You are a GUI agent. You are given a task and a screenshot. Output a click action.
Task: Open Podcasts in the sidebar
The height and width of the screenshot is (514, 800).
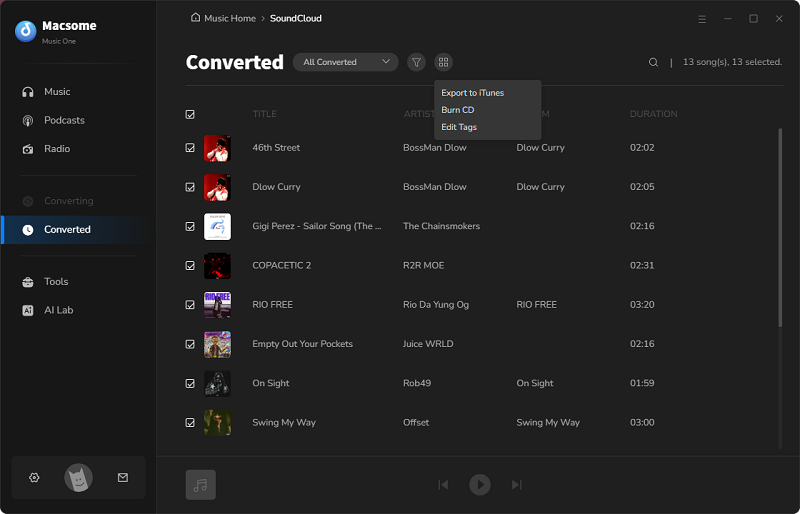pos(64,120)
